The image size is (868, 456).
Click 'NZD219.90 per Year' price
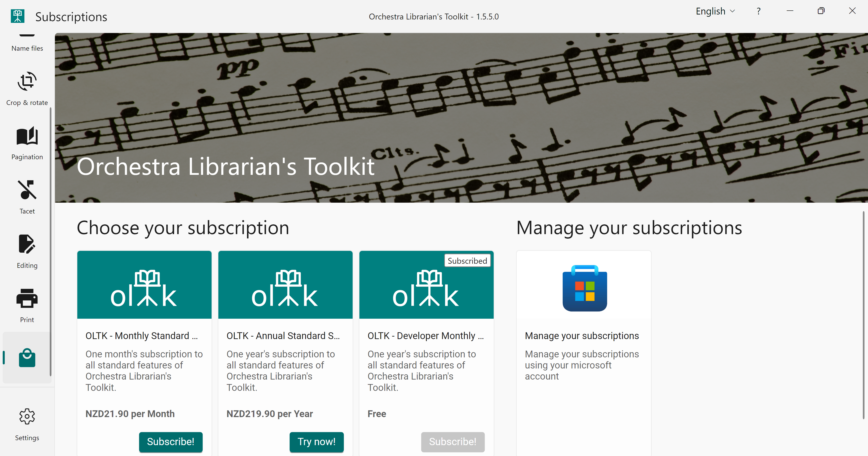point(270,413)
